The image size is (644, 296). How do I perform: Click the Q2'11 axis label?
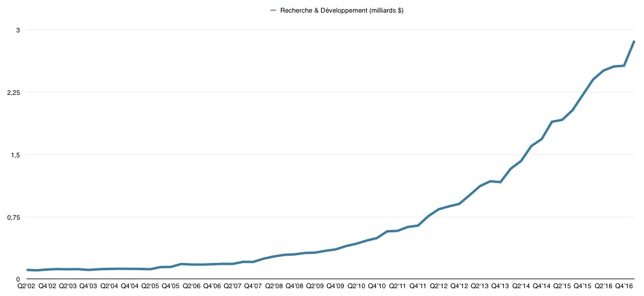[x=397, y=286]
